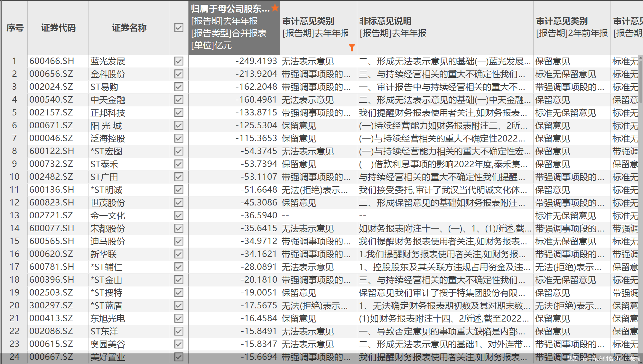This screenshot has height=364, width=643.
Task: Click the 证券代码 column header
Action: 58,28
